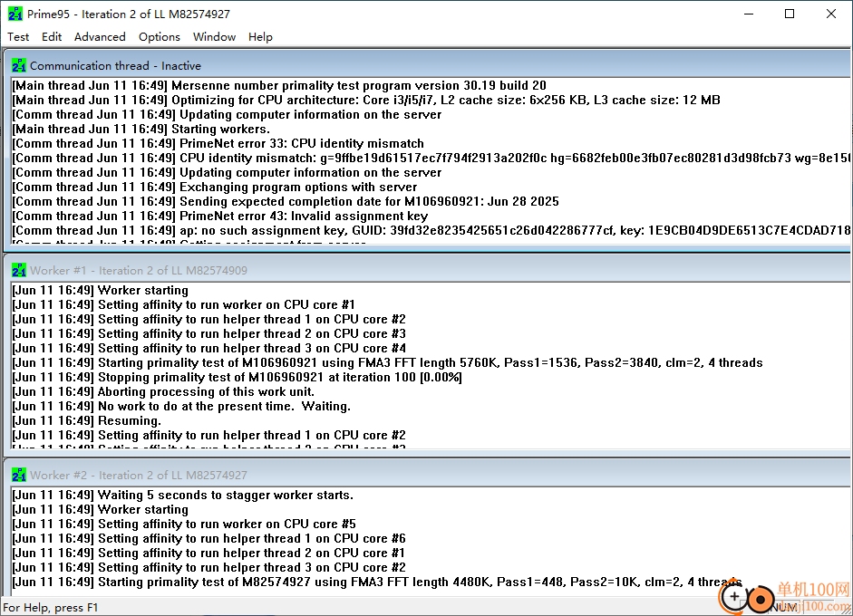Screen dimensions: 853x616
Task: Click the 'Exchanging program options with server' line
Action: click(x=214, y=188)
